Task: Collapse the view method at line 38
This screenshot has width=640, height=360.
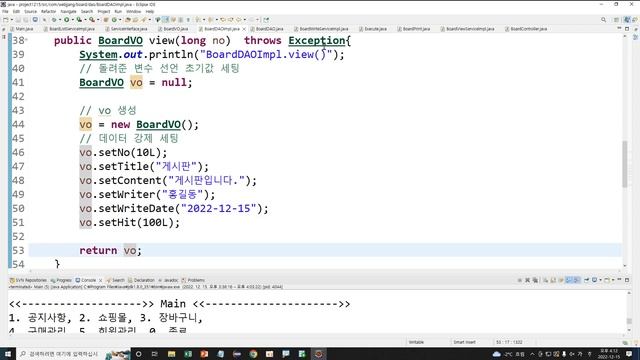Action: point(27,40)
